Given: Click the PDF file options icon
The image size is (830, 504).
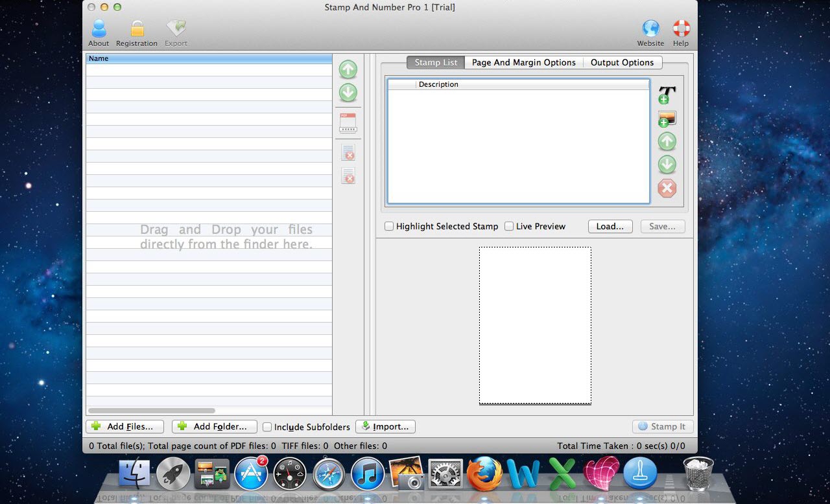Looking at the screenshot, I should point(348,122).
